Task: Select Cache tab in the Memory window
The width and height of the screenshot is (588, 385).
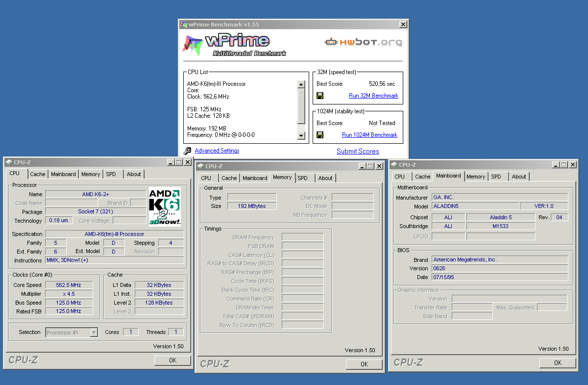Action: [x=229, y=178]
